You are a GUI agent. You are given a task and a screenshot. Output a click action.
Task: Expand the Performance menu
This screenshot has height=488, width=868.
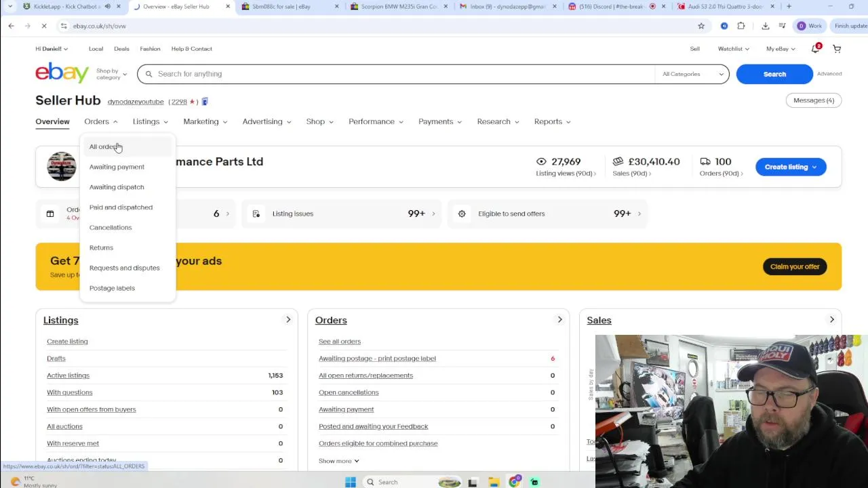coord(376,121)
